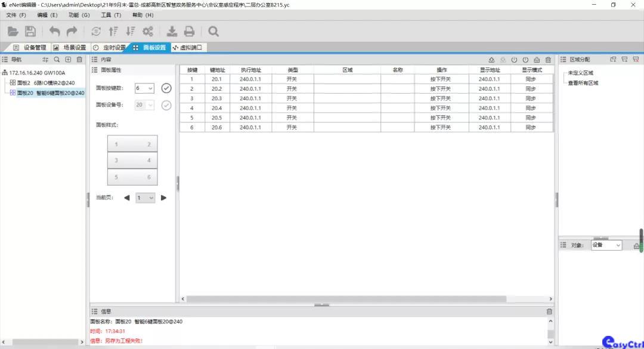Click the undo arrow in toolbar

55,32
